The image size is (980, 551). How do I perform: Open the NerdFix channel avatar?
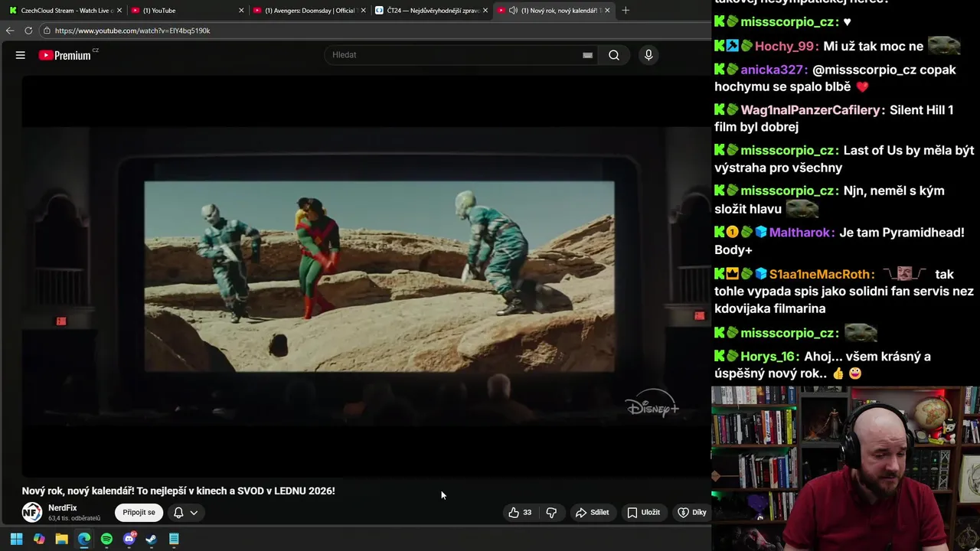pyautogui.click(x=32, y=512)
